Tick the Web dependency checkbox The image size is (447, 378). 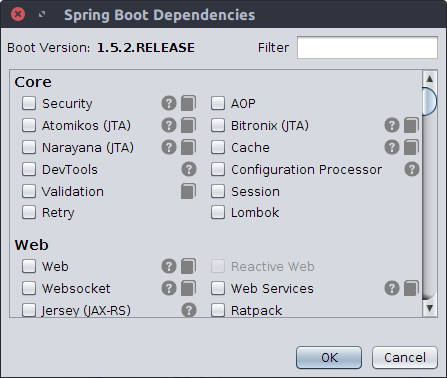coord(29,266)
